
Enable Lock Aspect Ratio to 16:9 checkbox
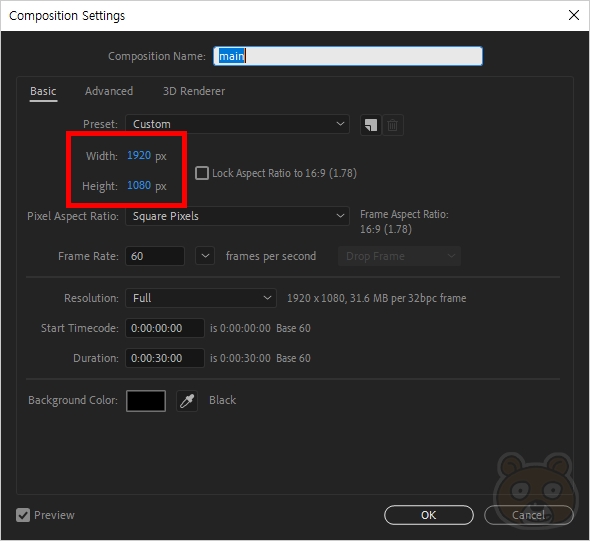point(202,173)
